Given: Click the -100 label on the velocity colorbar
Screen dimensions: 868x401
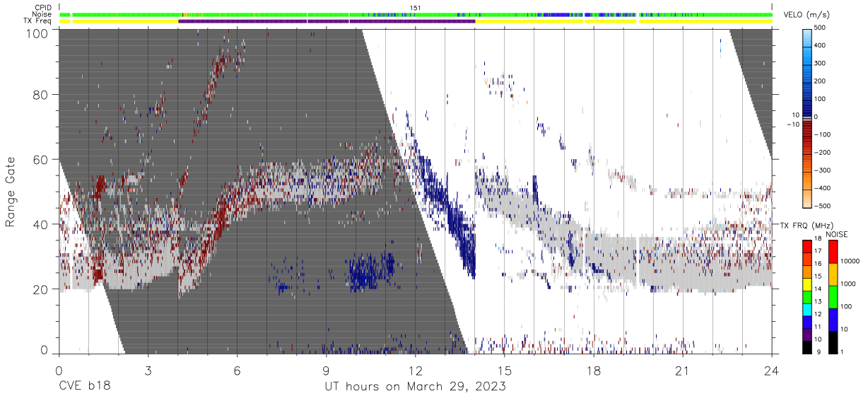Looking at the screenshot, I should (822, 134).
